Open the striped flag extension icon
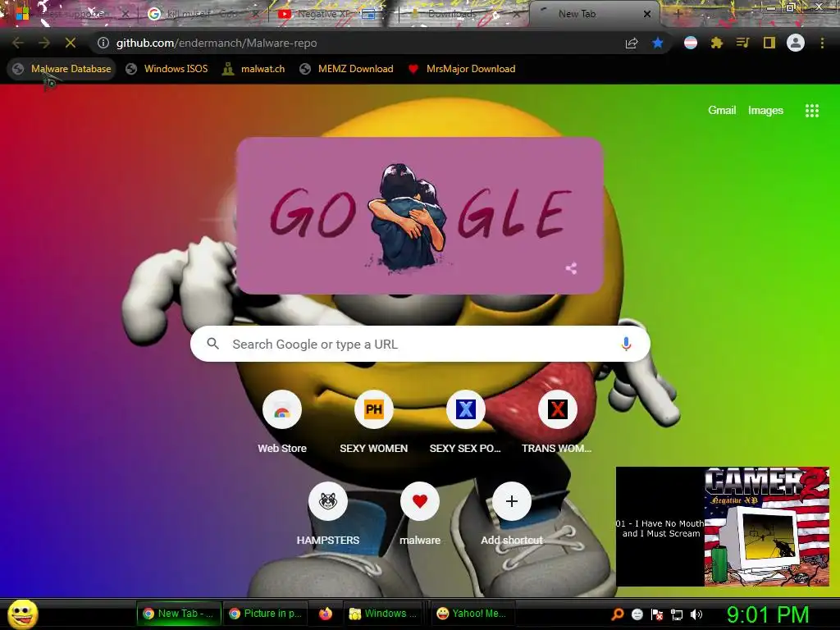 coord(691,43)
